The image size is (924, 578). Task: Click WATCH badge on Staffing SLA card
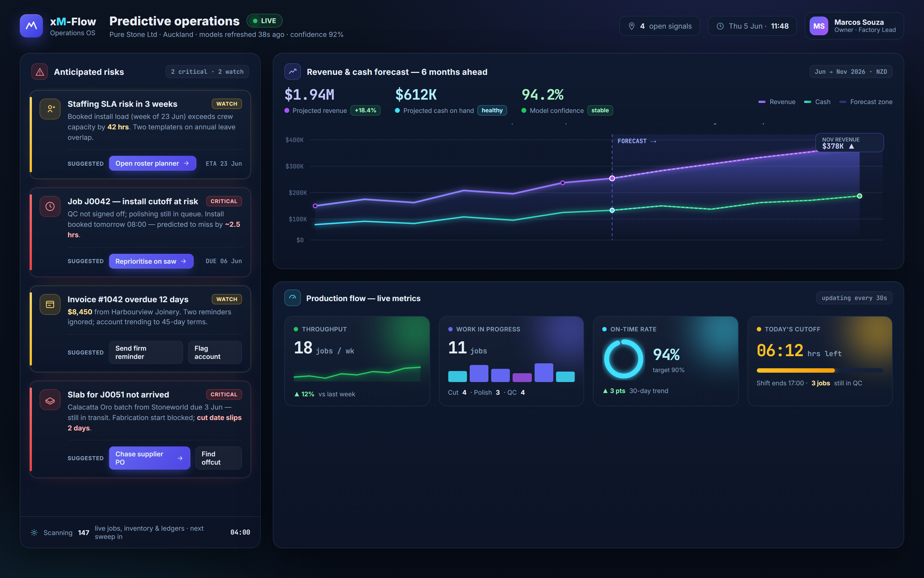click(227, 103)
